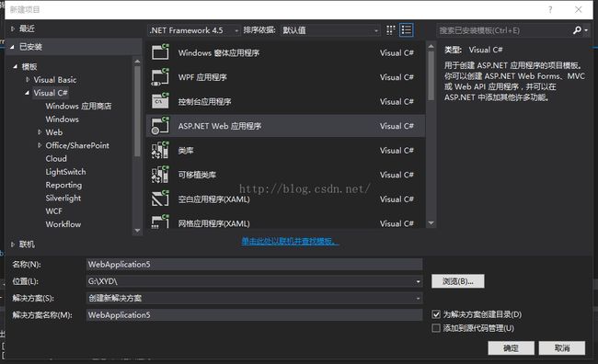Click the tree panel scrollbar thumb
The width and height of the screenshot is (598, 364).
(138, 111)
